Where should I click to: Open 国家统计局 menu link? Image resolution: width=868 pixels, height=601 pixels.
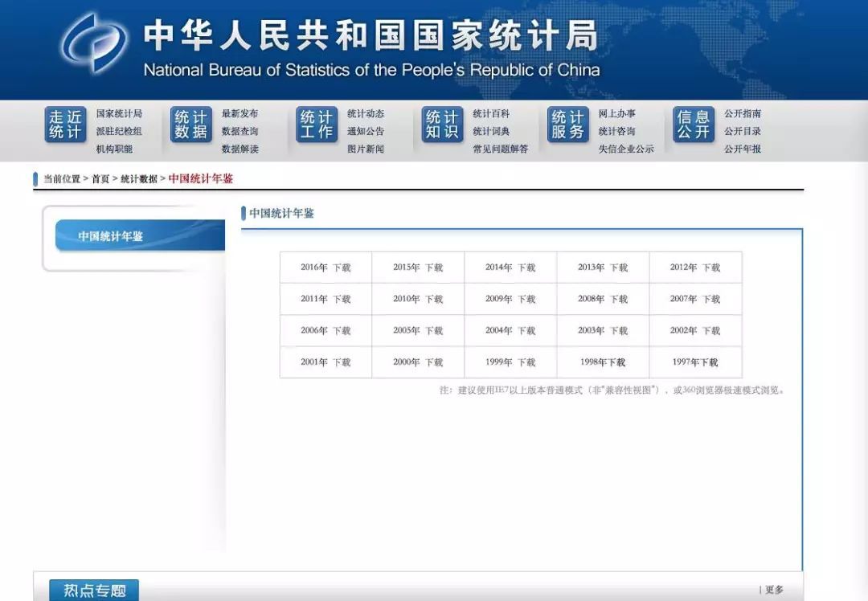119,113
